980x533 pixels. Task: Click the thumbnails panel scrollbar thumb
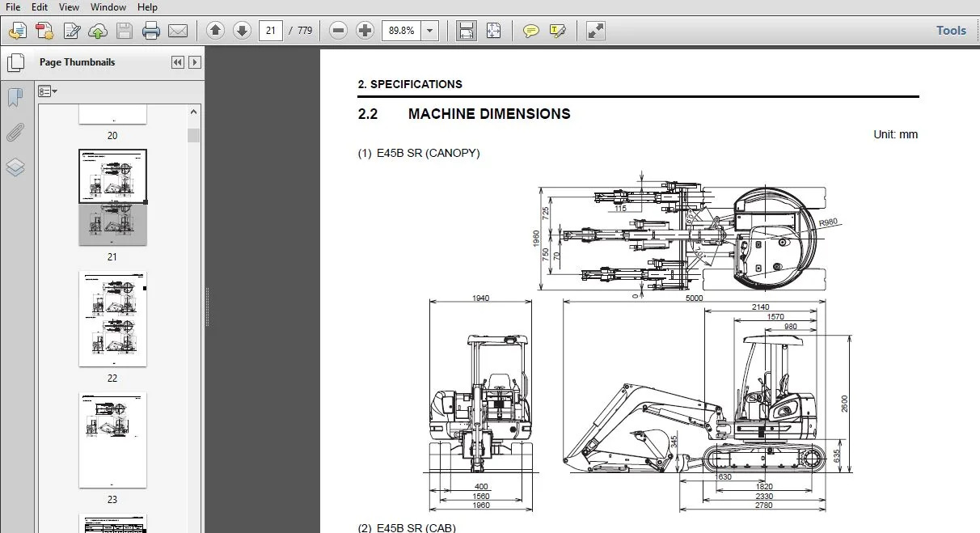click(193, 135)
